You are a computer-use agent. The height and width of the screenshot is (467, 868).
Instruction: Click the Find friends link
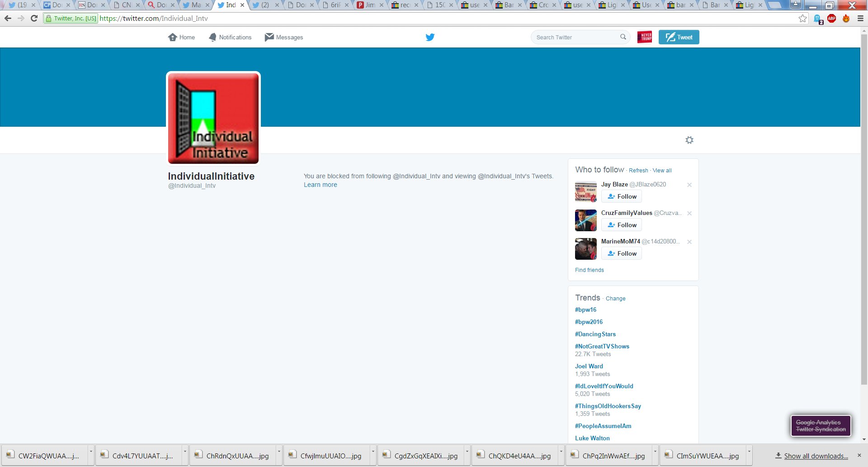coord(589,270)
